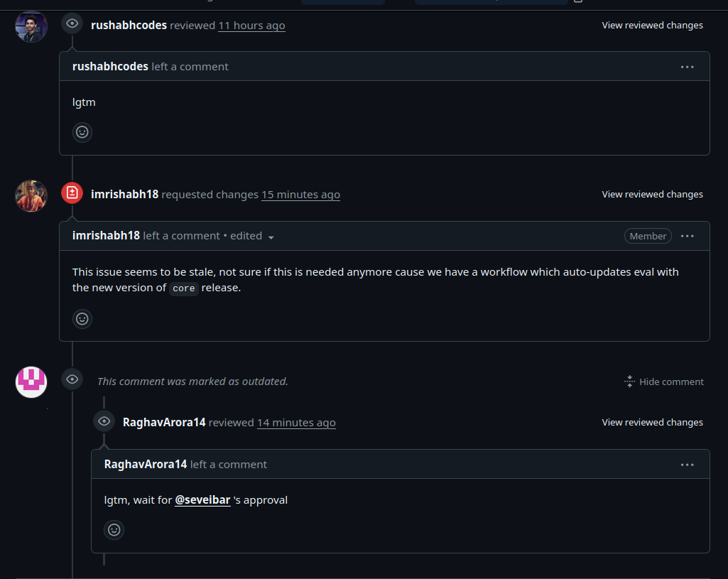The image size is (728, 579).
Task: View reviewed changes for rushabhcodes' review
Action: point(652,26)
